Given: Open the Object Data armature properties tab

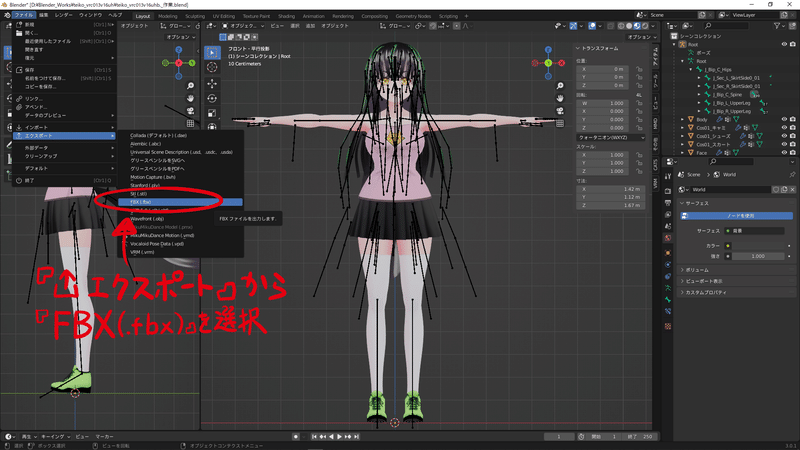Looking at the screenshot, I should click(x=668, y=288).
